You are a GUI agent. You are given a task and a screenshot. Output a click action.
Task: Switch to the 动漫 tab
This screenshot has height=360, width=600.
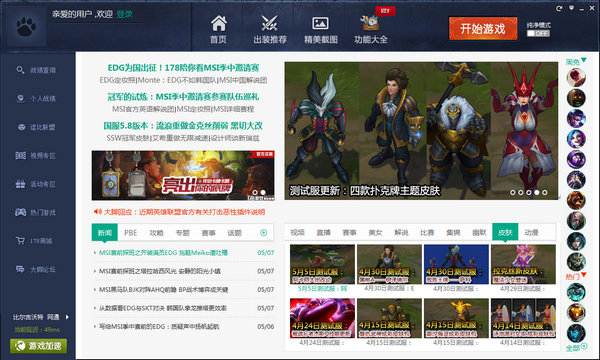point(531,232)
